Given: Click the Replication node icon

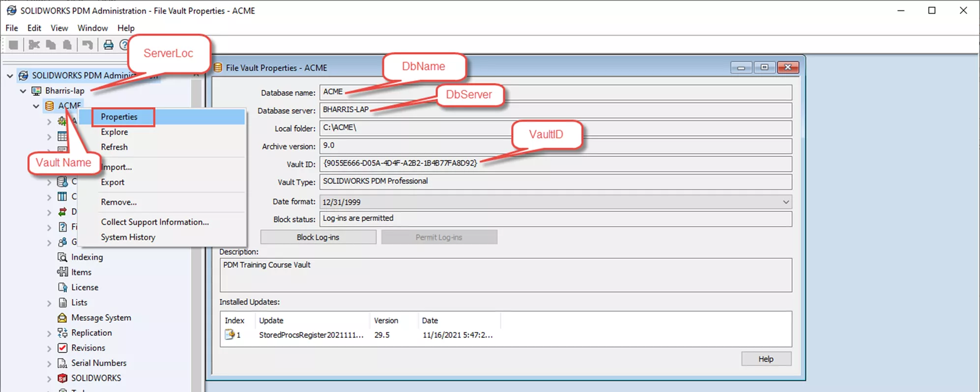Looking at the screenshot, I should tap(62, 333).
